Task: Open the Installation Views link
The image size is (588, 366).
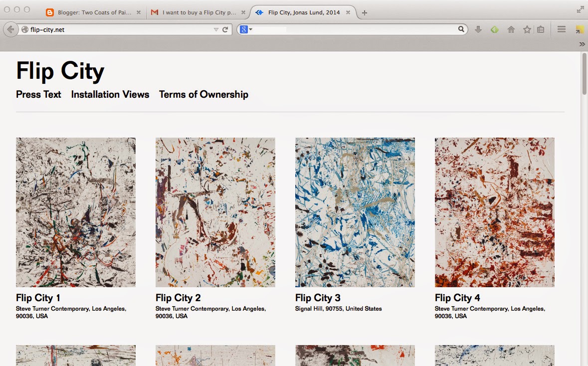Action: click(x=110, y=94)
